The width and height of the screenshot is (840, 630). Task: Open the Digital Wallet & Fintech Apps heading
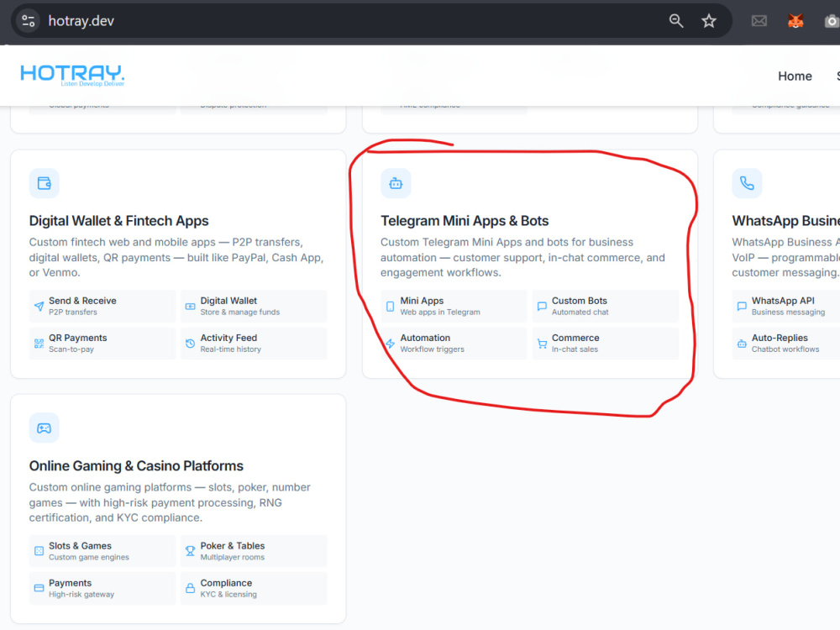coord(119,221)
